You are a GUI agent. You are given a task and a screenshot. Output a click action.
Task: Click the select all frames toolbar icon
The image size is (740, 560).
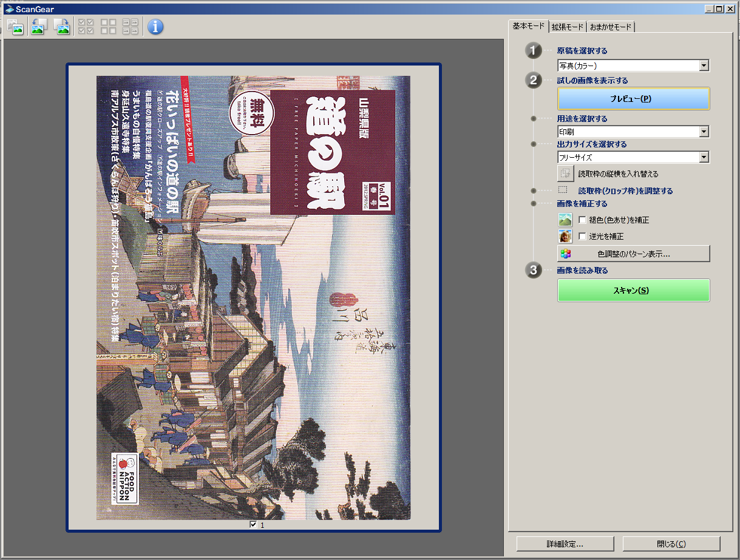pyautogui.click(x=86, y=27)
